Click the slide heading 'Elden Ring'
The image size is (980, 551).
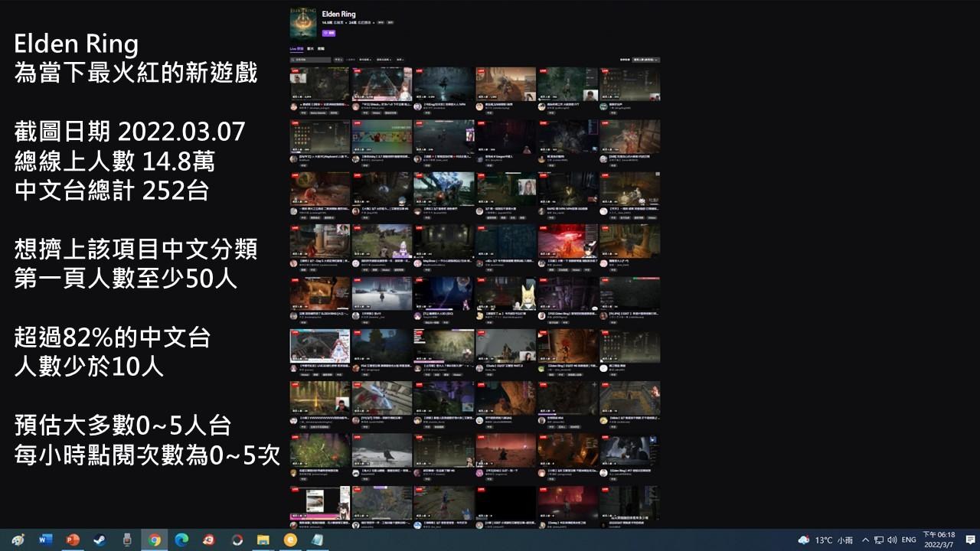click(77, 44)
